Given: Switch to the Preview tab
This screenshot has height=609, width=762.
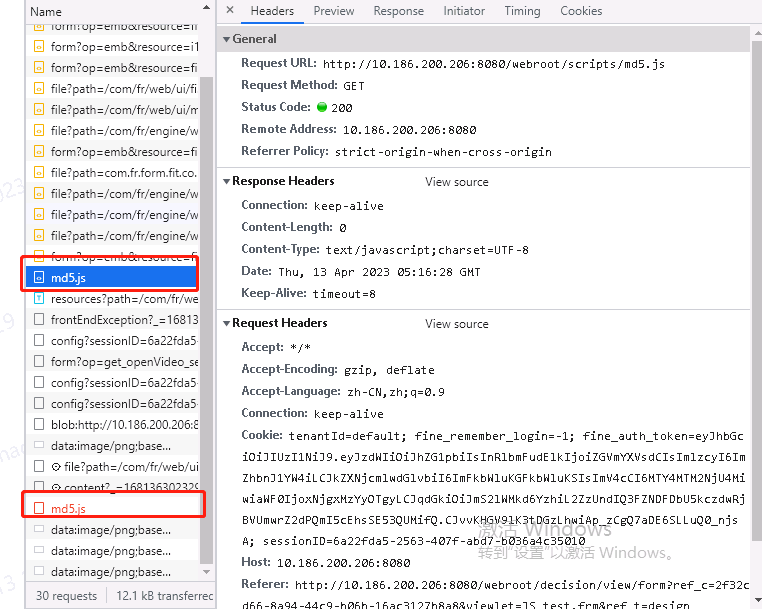Looking at the screenshot, I should (x=333, y=11).
